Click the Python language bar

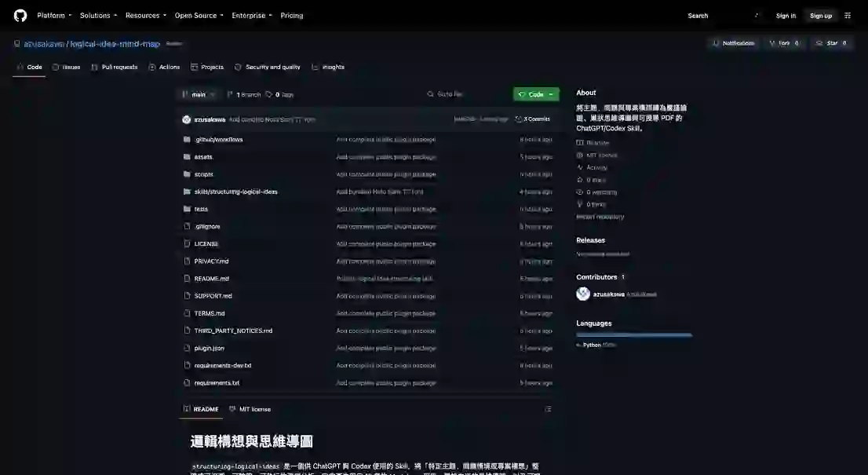tap(634, 335)
